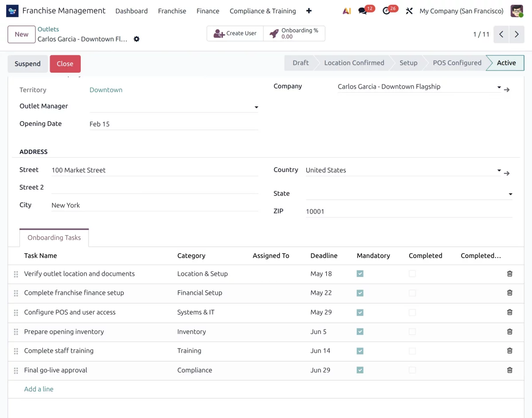Click the Suspend button
Image resolution: width=532 pixels, height=418 pixels.
[x=27, y=64]
